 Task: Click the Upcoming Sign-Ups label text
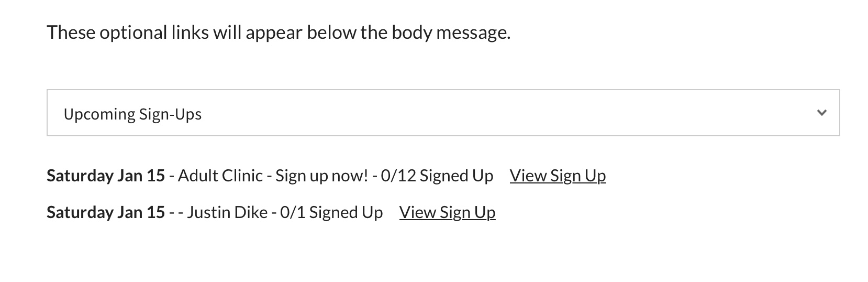pyautogui.click(x=132, y=114)
